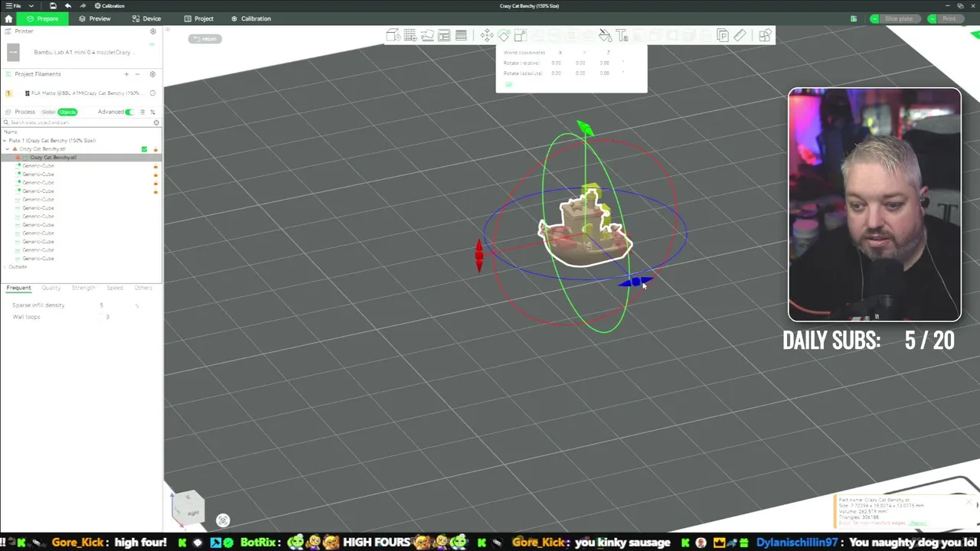
Task: Click the settings lock icon on Crazy Cat Benchy.stl object
Action: [155, 149]
